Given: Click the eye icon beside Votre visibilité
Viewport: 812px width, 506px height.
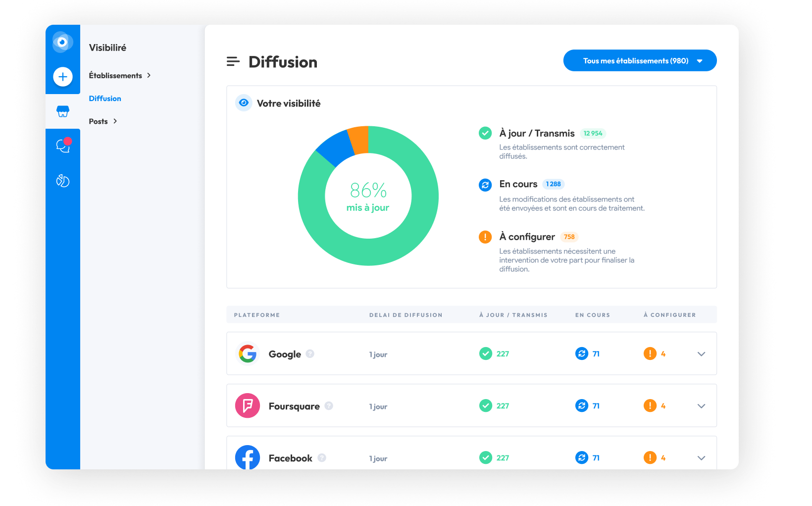Looking at the screenshot, I should [244, 103].
